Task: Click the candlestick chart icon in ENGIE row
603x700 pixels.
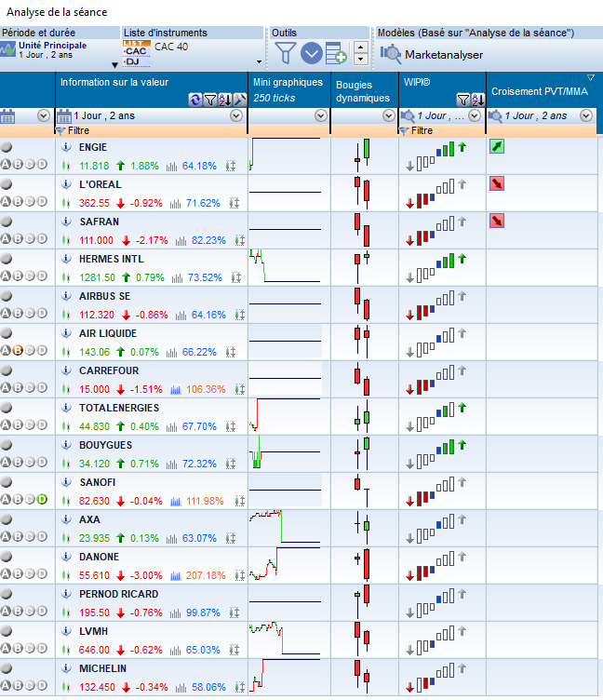Action: pos(66,166)
